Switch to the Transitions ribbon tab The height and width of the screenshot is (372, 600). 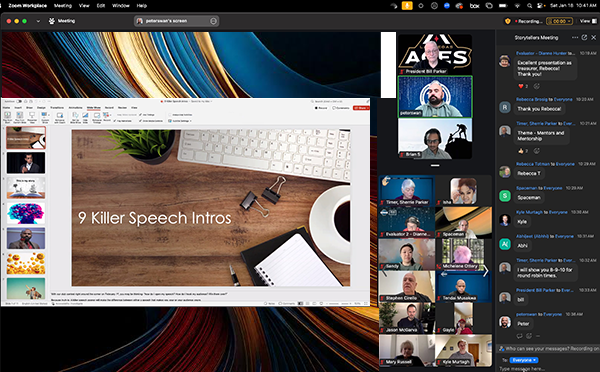pyautogui.click(x=57, y=108)
